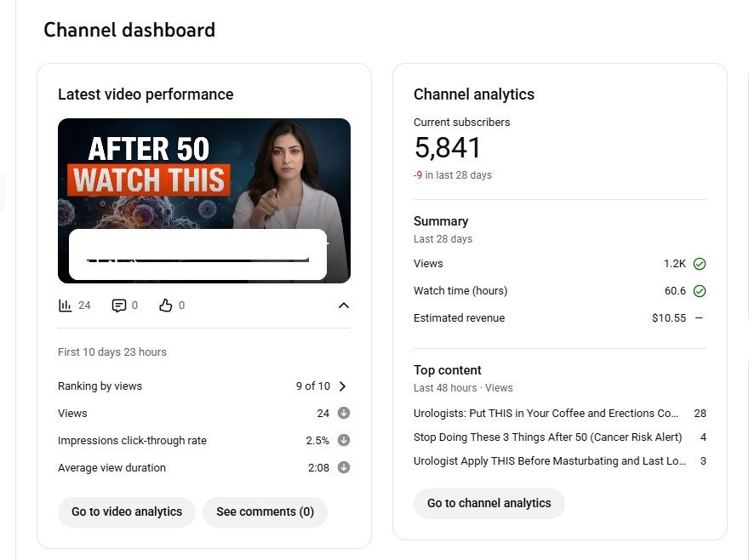Open Ranking by views chevron arrow
Viewport: 749px width, 560px height.
343,386
